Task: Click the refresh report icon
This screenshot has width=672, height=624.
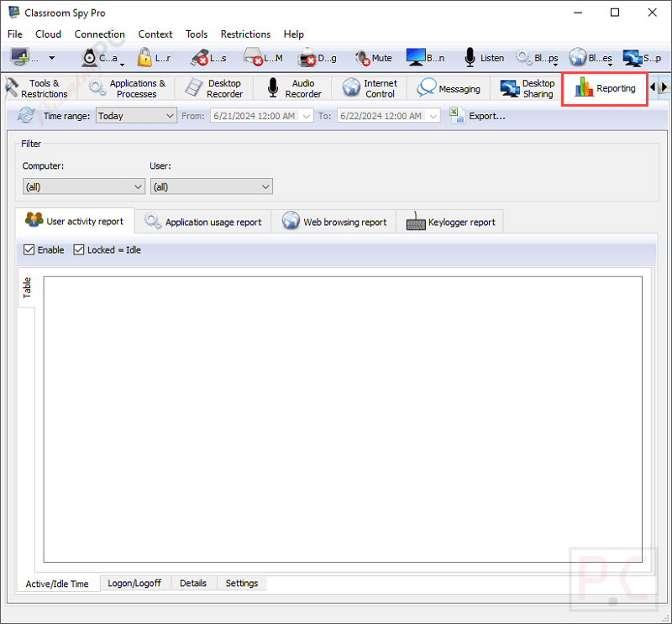Action: coord(26,116)
